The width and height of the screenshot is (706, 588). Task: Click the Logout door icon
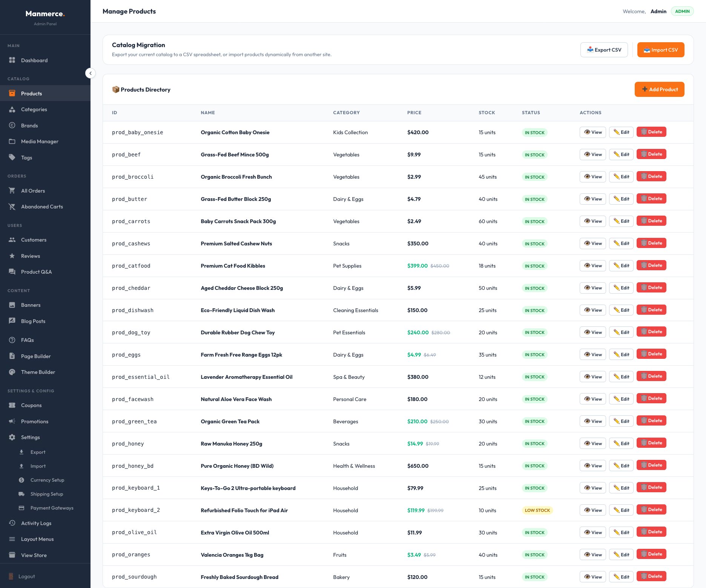pyautogui.click(x=11, y=576)
